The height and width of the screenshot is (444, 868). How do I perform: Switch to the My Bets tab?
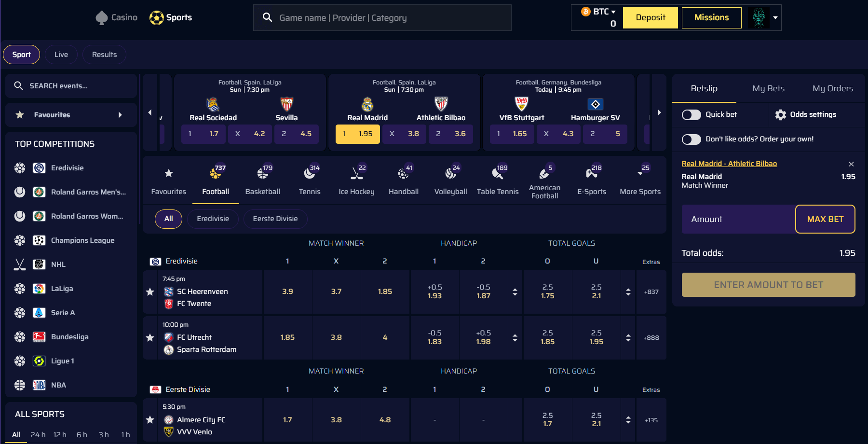768,88
